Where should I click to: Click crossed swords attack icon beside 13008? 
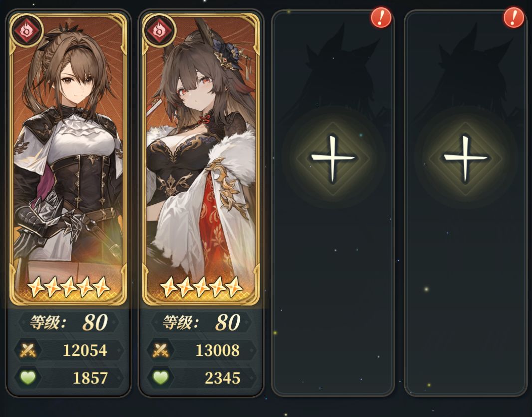point(161,350)
